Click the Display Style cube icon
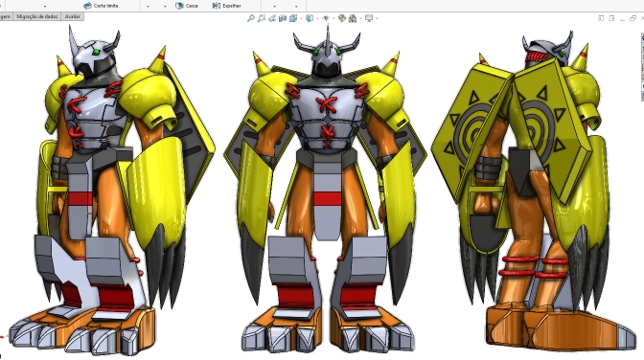 click(310, 18)
